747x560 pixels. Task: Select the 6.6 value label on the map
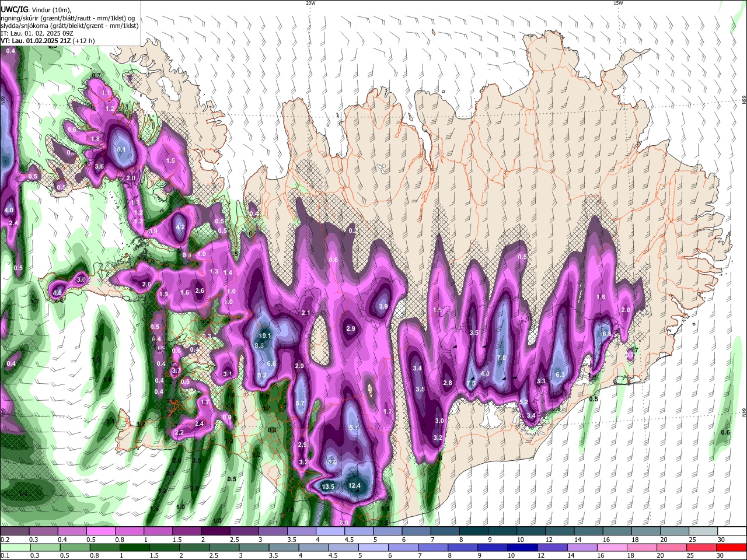point(271,363)
